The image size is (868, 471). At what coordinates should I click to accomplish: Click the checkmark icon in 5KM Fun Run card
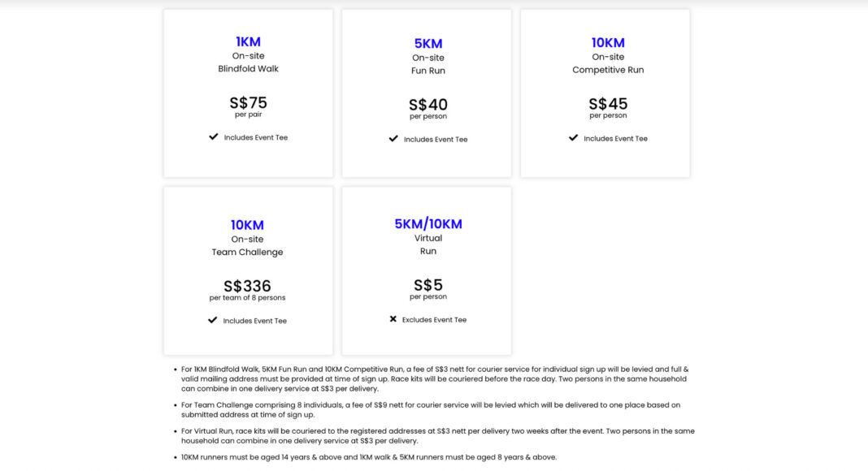click(x=393, y=138)
